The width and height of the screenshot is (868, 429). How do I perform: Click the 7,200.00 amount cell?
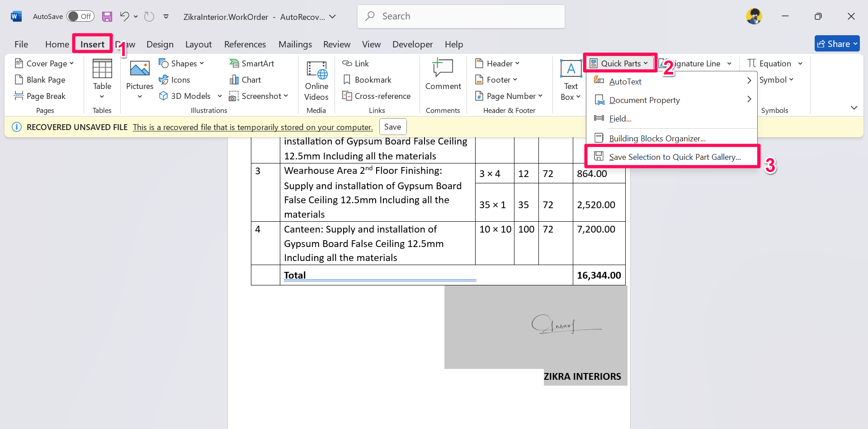(x=599, y=243)
